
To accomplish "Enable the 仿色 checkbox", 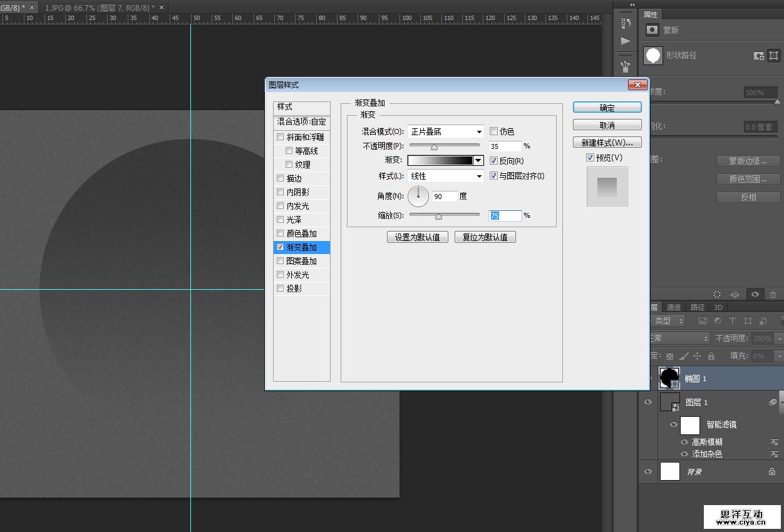I will [x=493, y=131].
